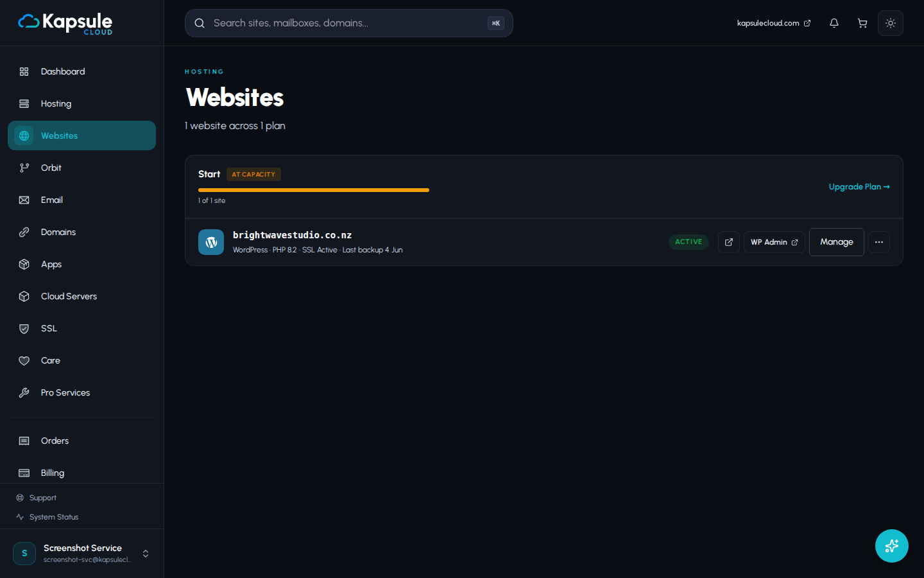Click the Start plan name
This screenshot has height=578, width=924.
209,174
